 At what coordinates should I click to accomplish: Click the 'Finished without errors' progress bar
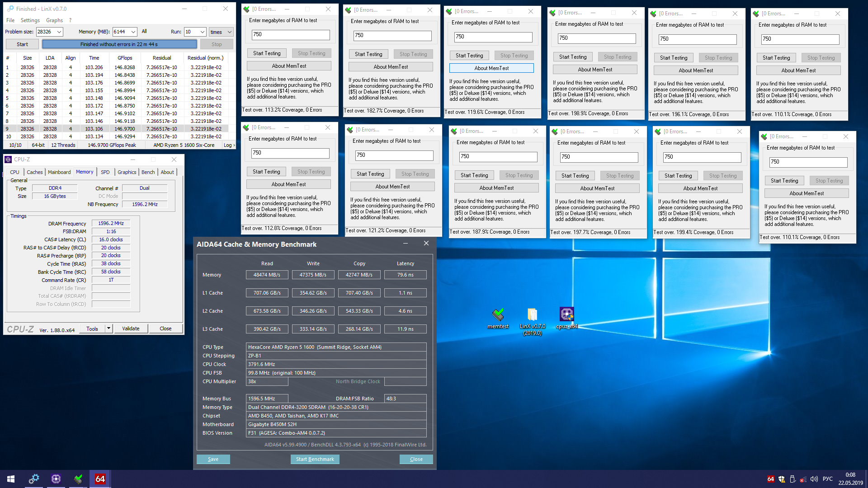pos(119,44)
